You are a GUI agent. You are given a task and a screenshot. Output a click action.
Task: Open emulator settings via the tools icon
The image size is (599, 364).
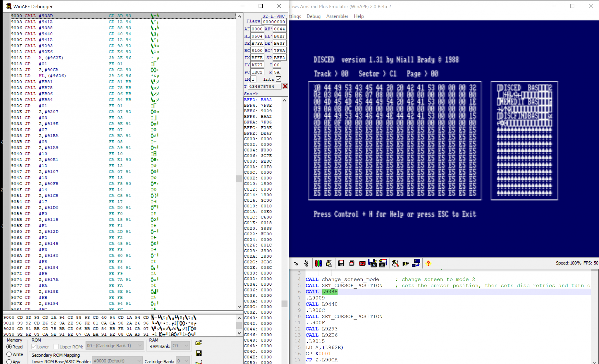point(396,263)
